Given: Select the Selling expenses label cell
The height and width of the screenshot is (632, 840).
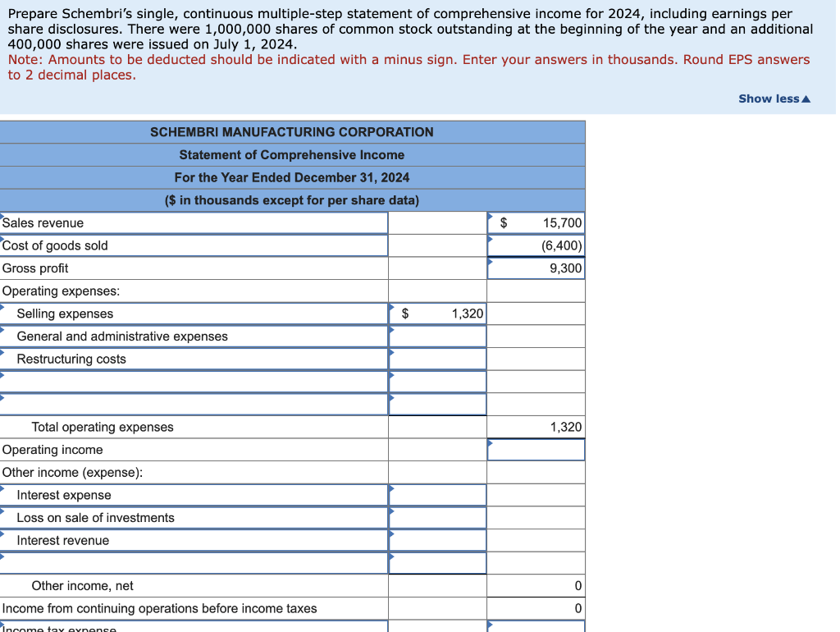Looking at the screenshot, I should click(193, 314).
